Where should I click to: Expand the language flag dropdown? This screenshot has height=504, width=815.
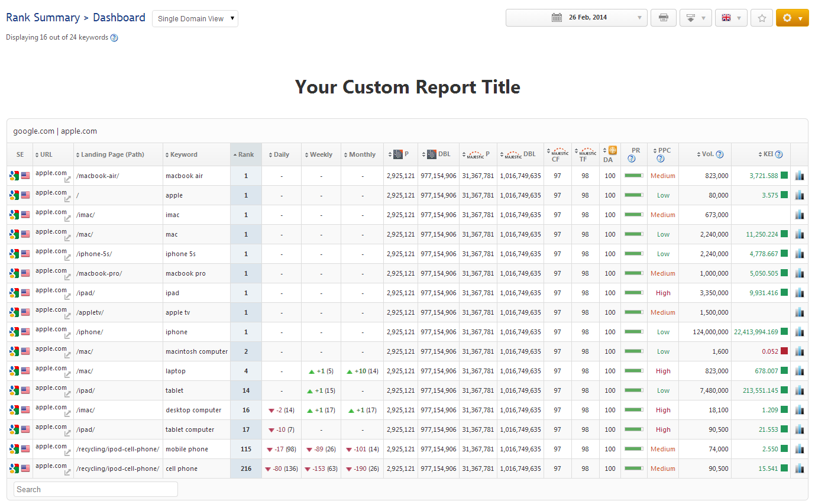731,18
